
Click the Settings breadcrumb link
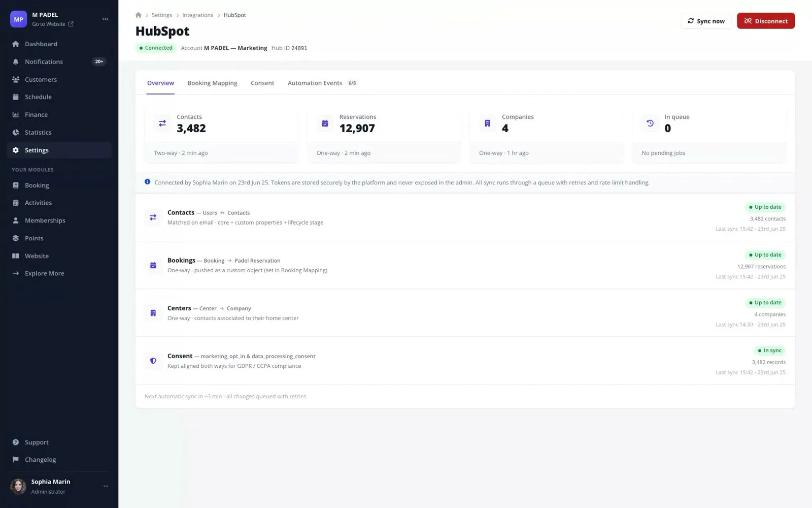162,15
